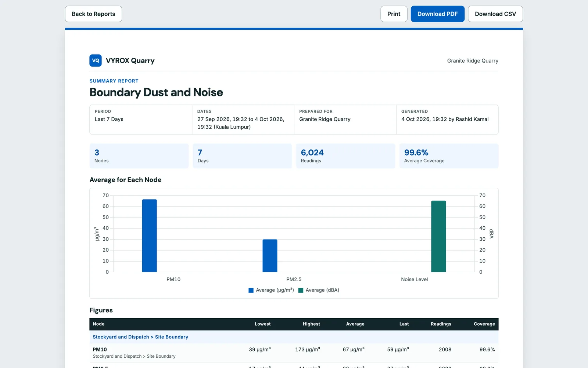The image size is (588, 368).
Task: Click the 67 µg/m³ average value
Action: click(354, 350)
